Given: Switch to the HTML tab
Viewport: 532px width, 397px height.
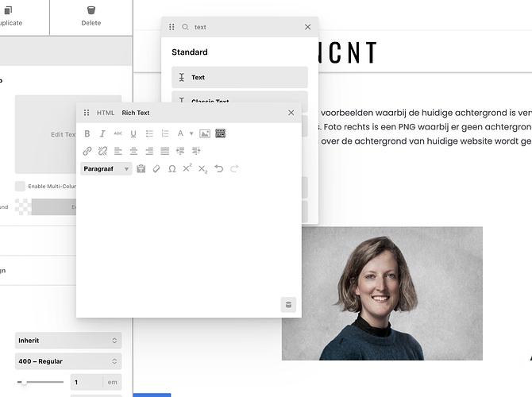Looking at the screenshot, I should [x=106, y=113].
